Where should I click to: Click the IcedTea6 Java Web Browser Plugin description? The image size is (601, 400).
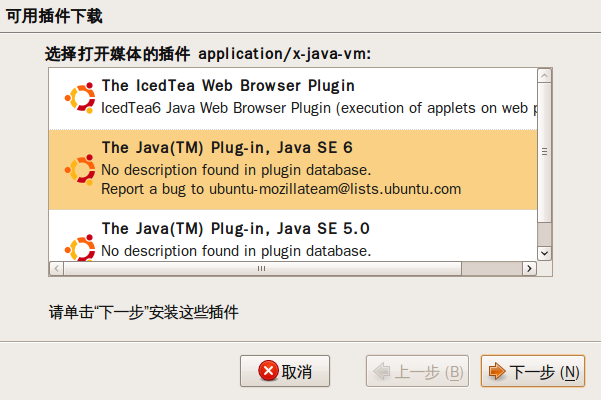pyautogui.click(x=319, y=108)
